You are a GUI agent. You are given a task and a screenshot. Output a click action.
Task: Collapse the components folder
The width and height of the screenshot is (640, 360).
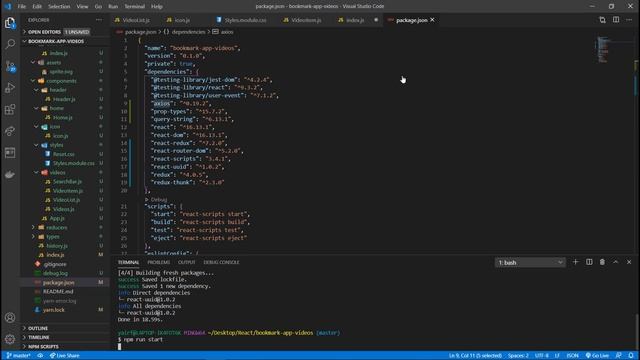pos(33,81)
